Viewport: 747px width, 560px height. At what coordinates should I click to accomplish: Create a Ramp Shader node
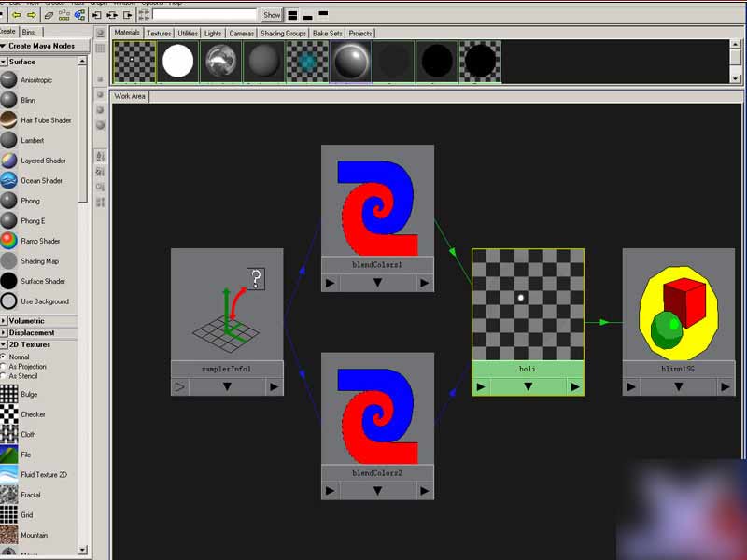tap(31, 241)
